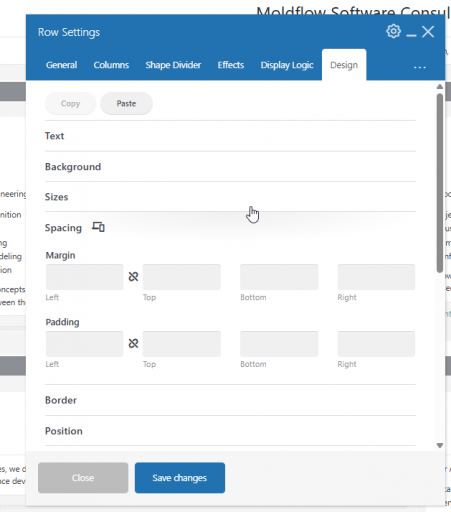Focus the Padding Top input field

pos(182,344)
